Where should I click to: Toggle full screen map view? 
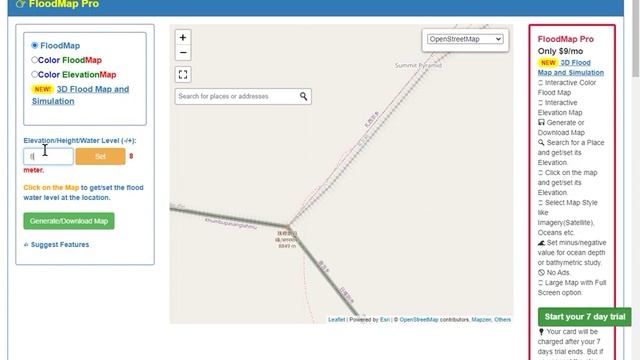(x=183, y=74)
